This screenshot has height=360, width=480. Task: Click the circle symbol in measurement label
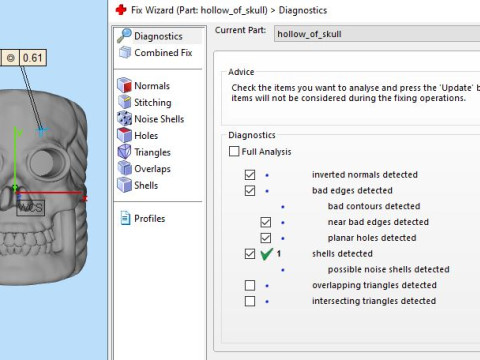(x=10, y=58)
